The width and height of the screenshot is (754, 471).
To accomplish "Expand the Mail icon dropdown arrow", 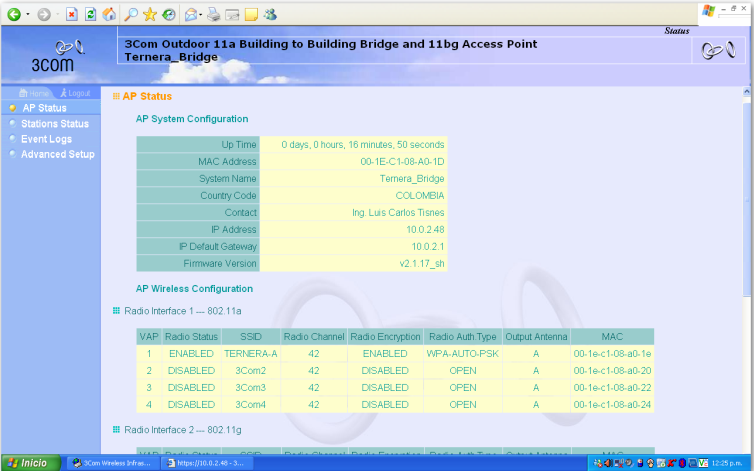I will [x=202, y=15].
